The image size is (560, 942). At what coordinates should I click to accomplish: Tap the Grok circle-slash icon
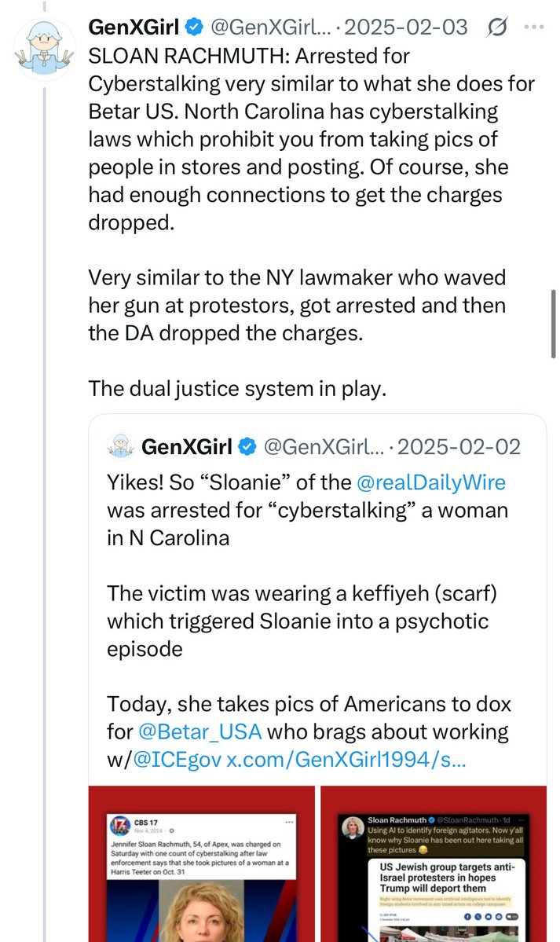pyautogui.click(x=497, y=27)
